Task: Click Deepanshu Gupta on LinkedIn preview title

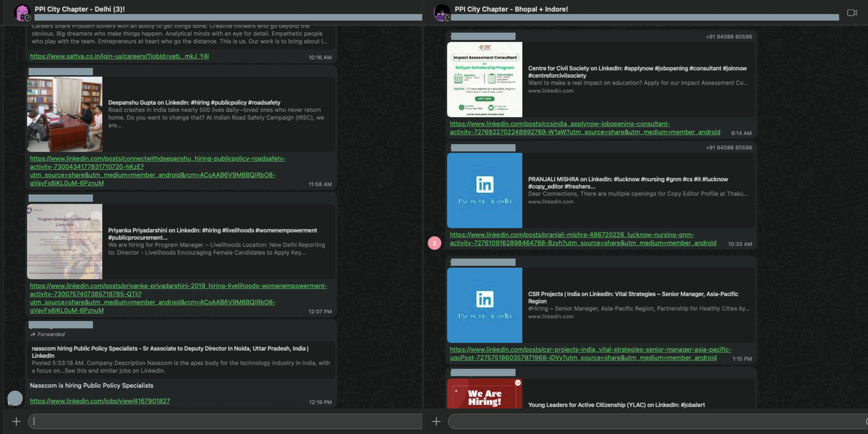Action: click(x=194, y=102)
